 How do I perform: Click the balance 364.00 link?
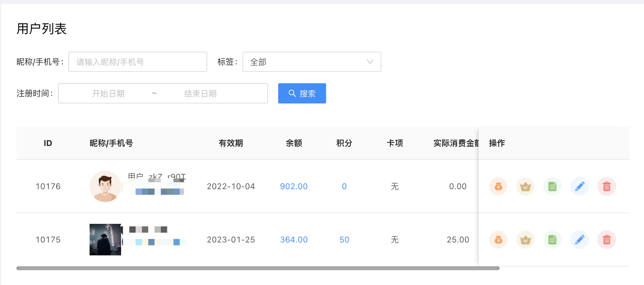(294, 240)
